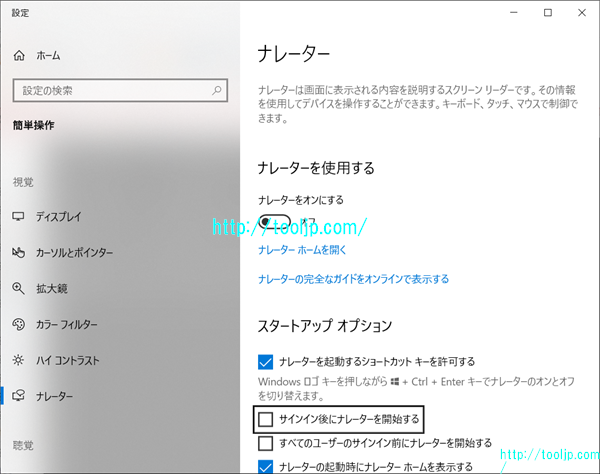Focus the 設定の検索 search field
Screen dimensions: 600x474
[120, 90]
